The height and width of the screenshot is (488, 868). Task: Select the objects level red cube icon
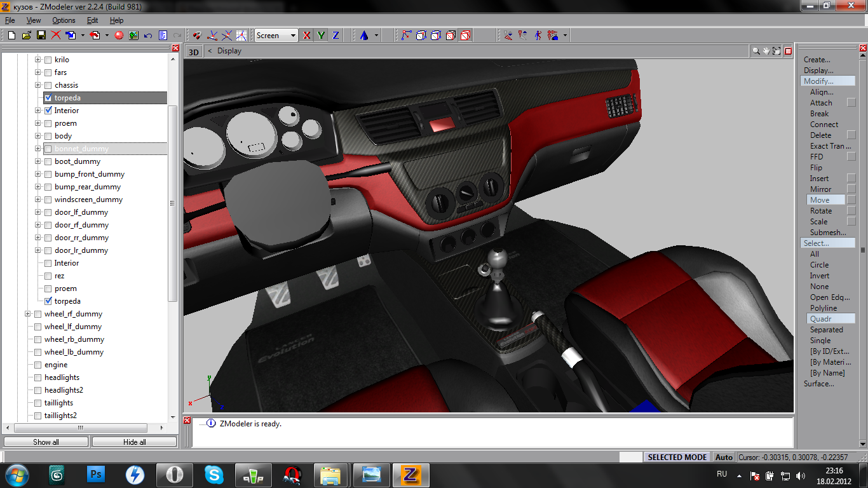(x=465, y=36)
